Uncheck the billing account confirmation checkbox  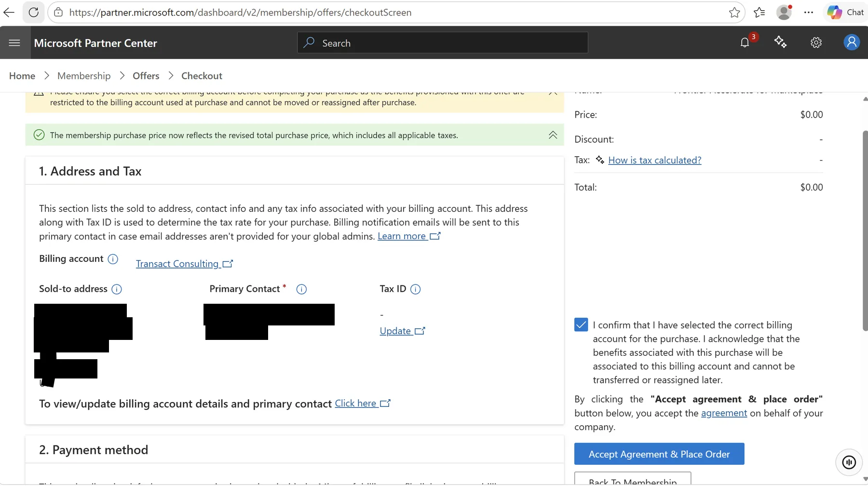click(x=581, y=324)
